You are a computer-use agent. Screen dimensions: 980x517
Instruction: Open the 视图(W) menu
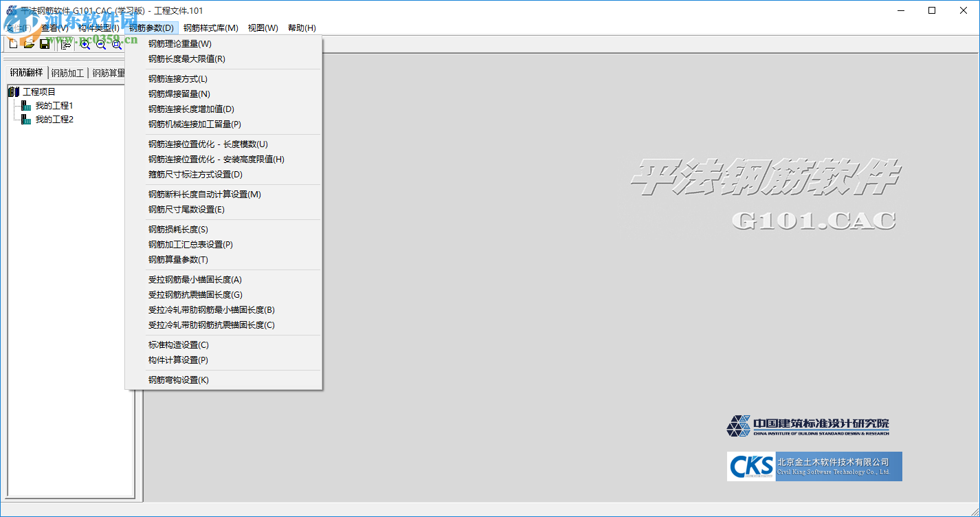263,28
